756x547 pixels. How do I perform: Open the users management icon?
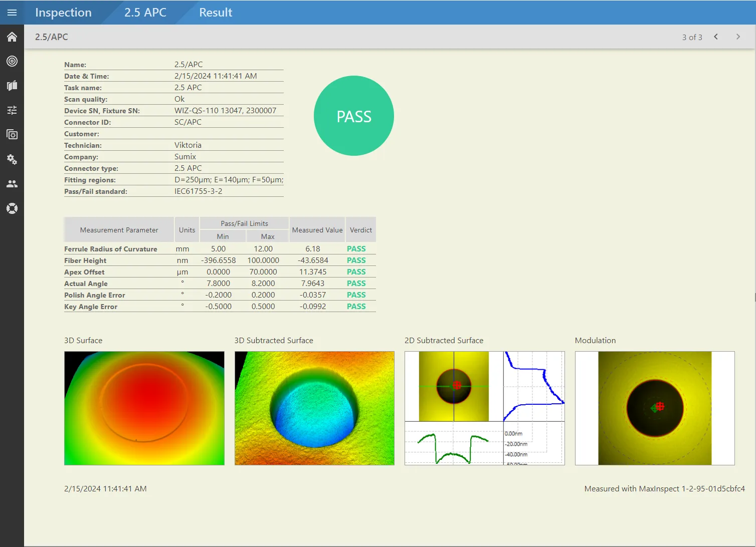(12, 183)
